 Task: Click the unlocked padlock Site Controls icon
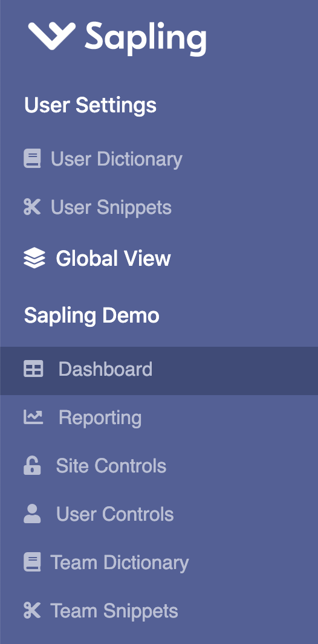tap(32, 465)
